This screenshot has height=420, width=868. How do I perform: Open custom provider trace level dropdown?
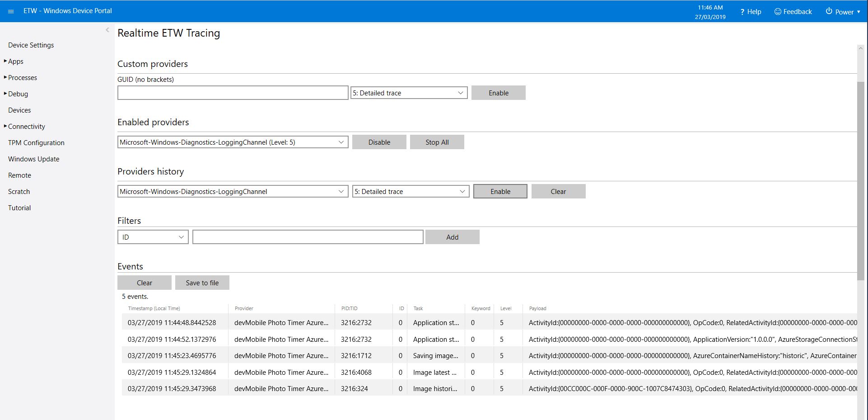(409, 93)
